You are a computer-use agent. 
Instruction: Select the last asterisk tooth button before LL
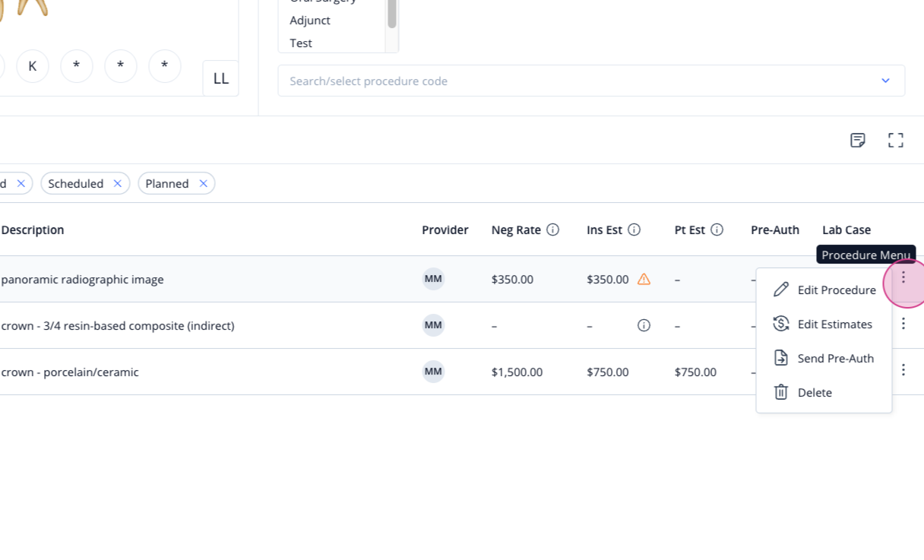click(165, 66)
